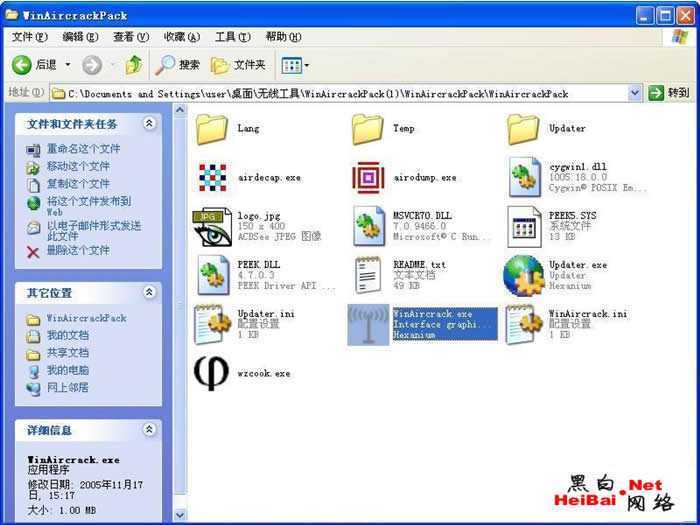This screenshot has width=700, height=525.
Task: Open the 收藏(A) menu
Action: pyautogui.click(x=182, y=37)
